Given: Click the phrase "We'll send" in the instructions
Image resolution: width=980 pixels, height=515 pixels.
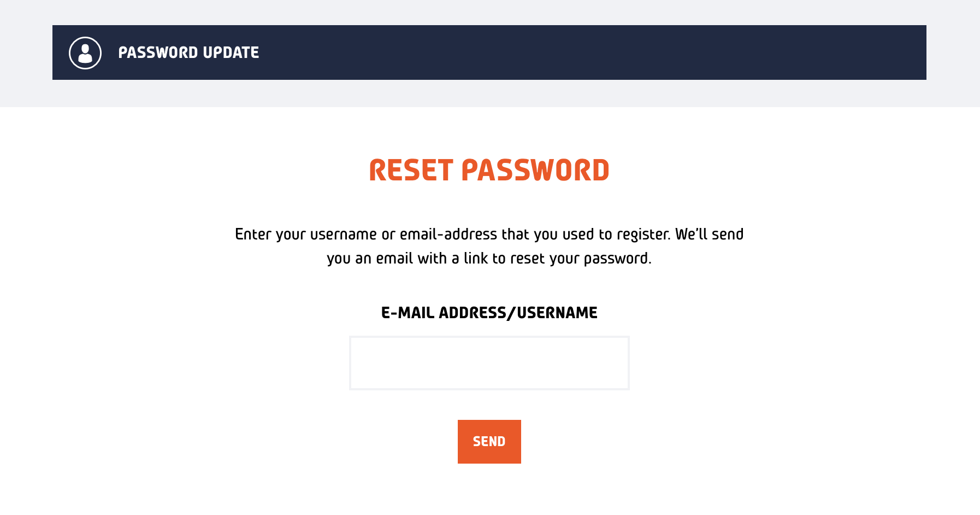Looking at the screenshot, I should (x=709, y=234).
